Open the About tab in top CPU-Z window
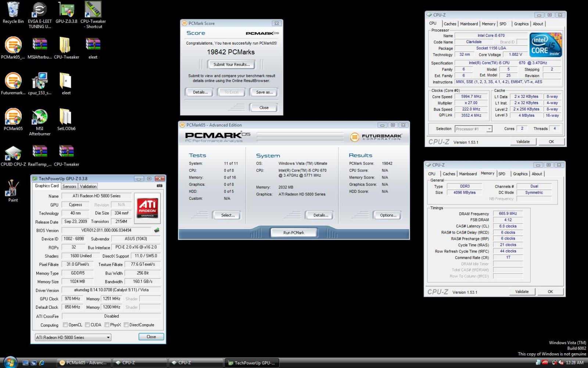This screenshot has width=588, height=368. (538, 24)
